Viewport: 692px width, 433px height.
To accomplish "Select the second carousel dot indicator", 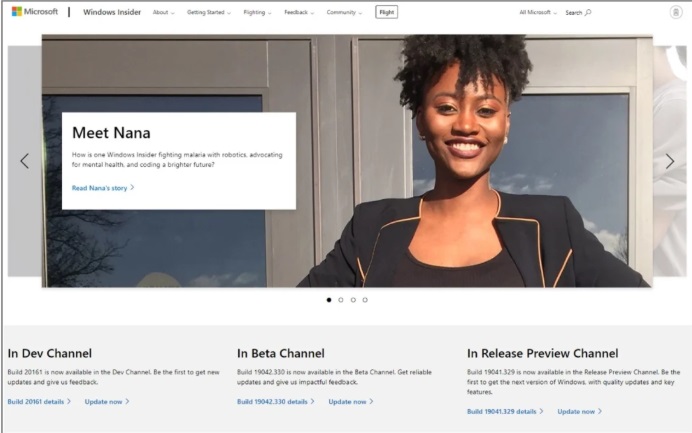I will click(x=341, y=299).
